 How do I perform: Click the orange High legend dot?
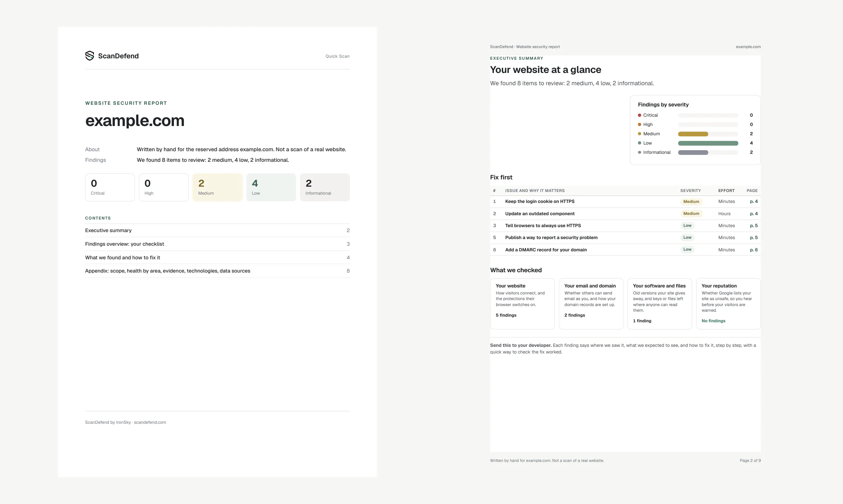(640, 124)
